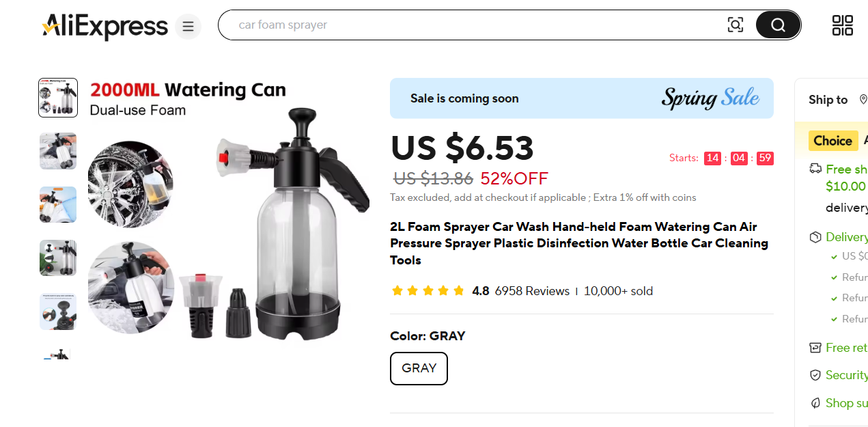Select the GRAY color option
The image size is (868, 427).
click(419, 368)
